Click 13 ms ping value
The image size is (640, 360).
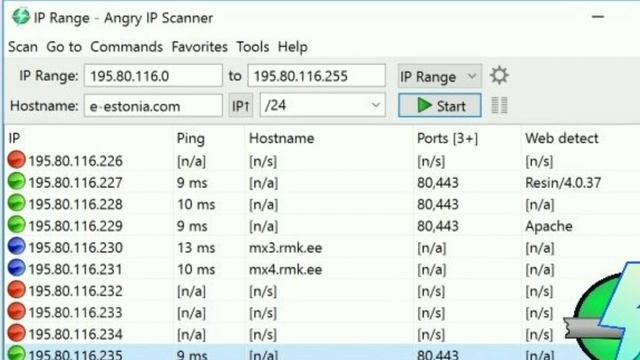196,248
